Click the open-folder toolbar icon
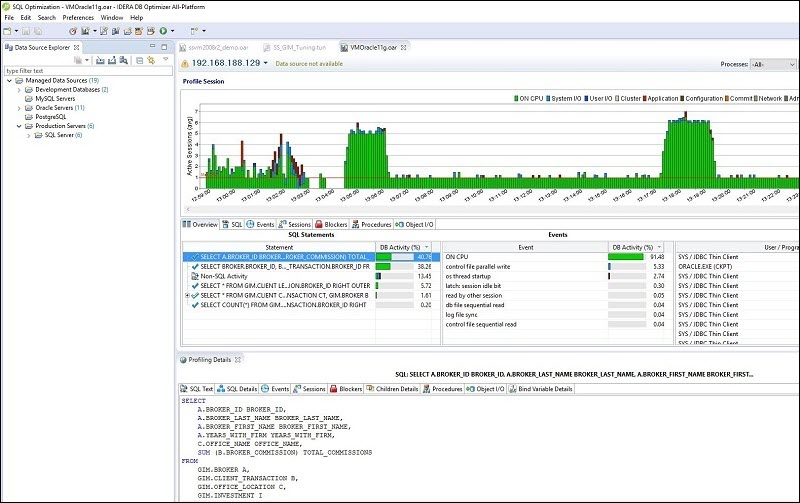 [x=128, y=31]
